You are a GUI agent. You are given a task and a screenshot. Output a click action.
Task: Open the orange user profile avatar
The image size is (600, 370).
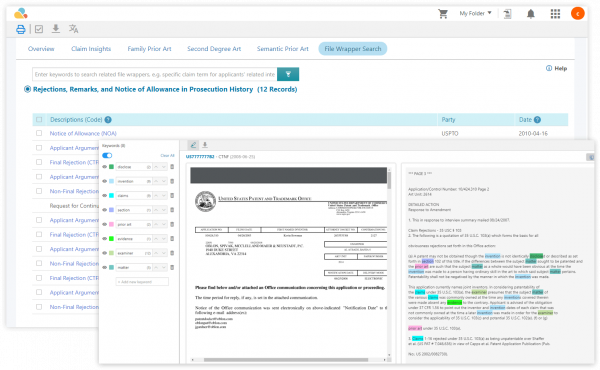tap(577, 13)
